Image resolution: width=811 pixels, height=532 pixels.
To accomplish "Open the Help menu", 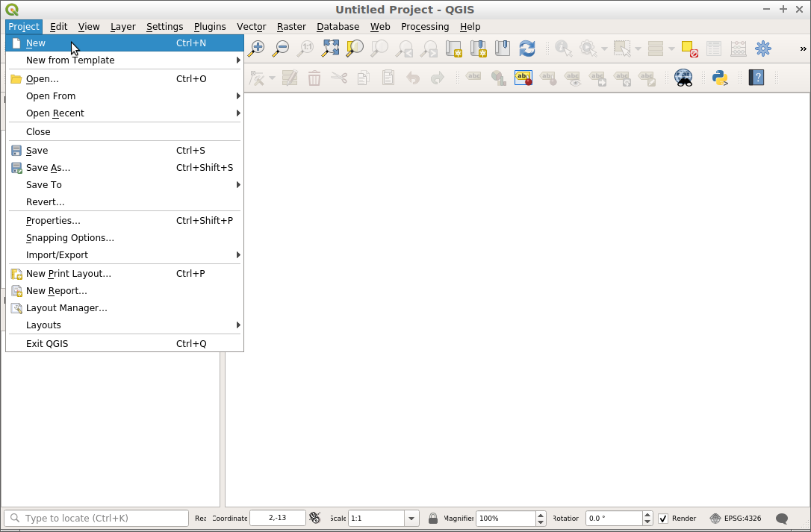I will pyautogui.click(x=470, y=26).
